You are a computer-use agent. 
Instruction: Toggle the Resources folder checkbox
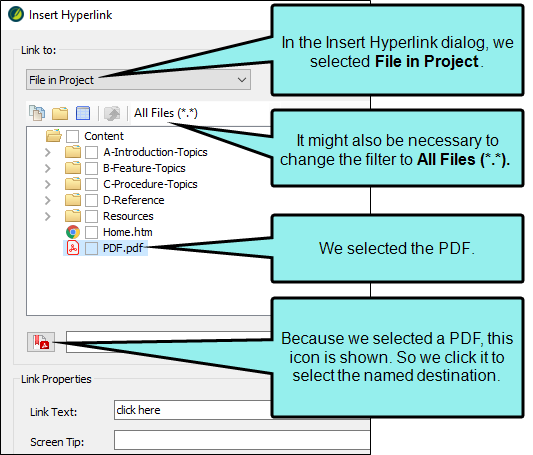tap(91, 216)
